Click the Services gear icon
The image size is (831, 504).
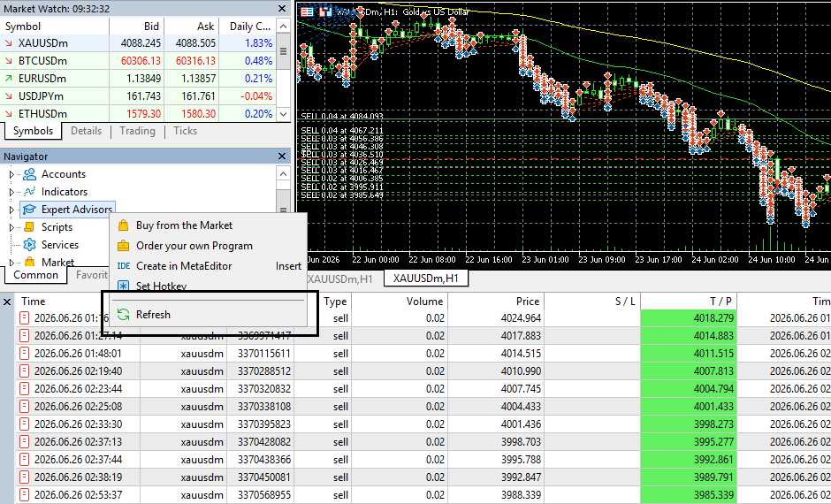tap(30, 244)
